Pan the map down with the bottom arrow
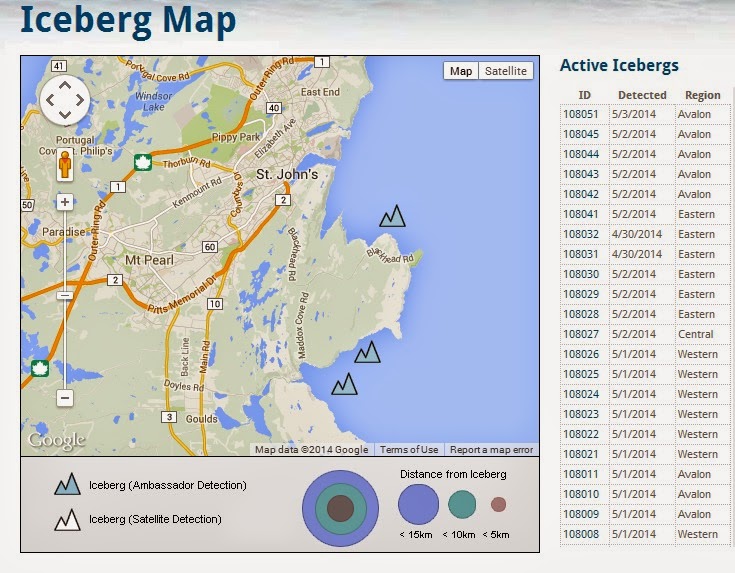735x573 pixels. [x=65, y=114]
